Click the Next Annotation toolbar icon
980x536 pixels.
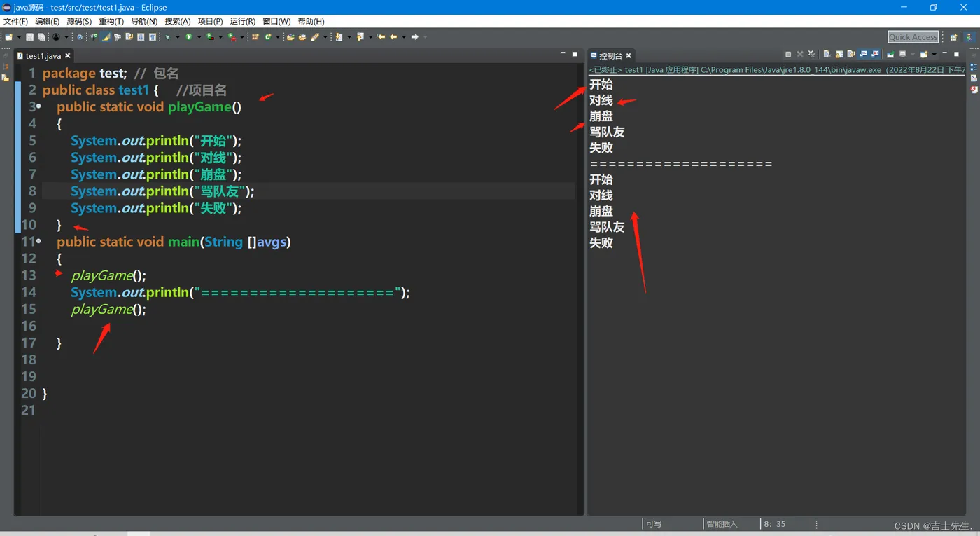(338, 36)
